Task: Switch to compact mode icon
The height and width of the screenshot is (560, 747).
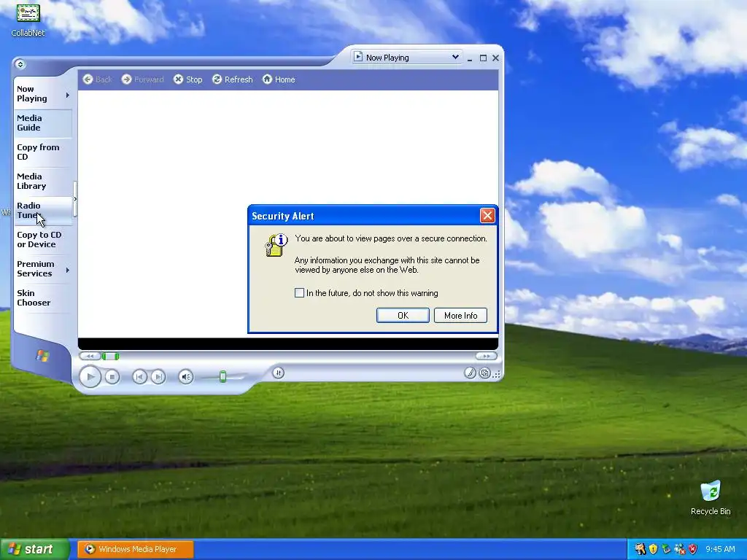Action: coord(484,373)
